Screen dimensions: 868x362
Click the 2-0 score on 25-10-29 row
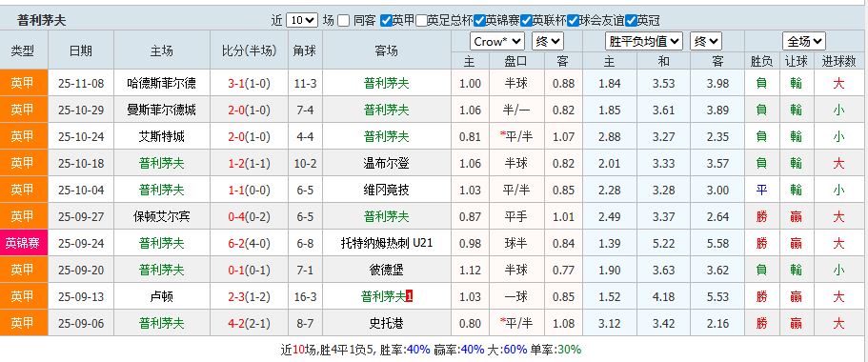(236, 111)
